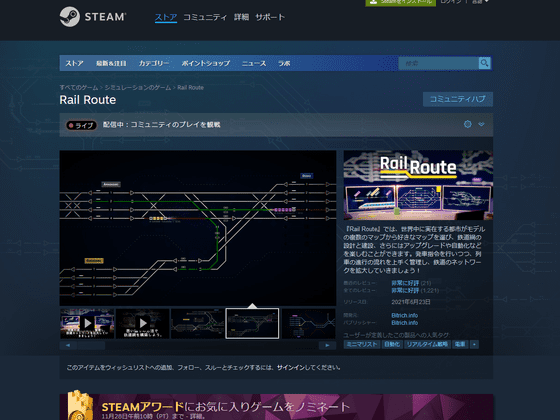Viewport: 560px width, 420px height.
Task: Click developer Bitrich.info link
Action: [405, 315]
